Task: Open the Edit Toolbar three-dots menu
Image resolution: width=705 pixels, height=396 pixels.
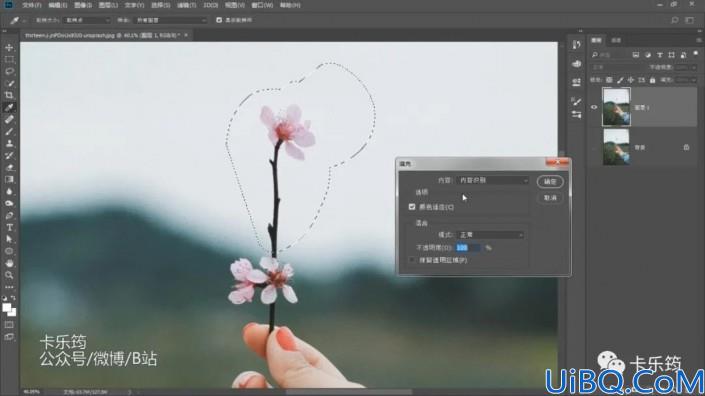Action: click(9, 287)
